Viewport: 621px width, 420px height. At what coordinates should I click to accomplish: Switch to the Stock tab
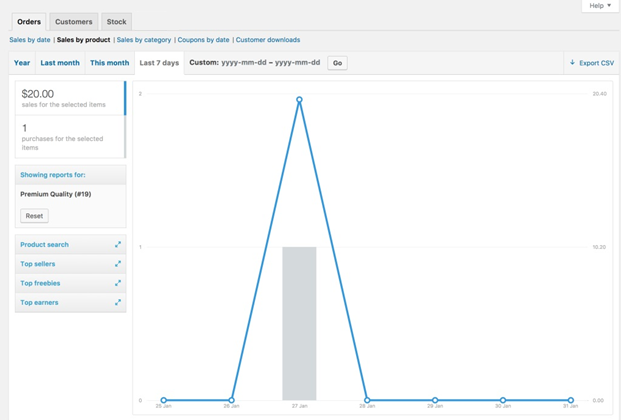coord(116,22)
